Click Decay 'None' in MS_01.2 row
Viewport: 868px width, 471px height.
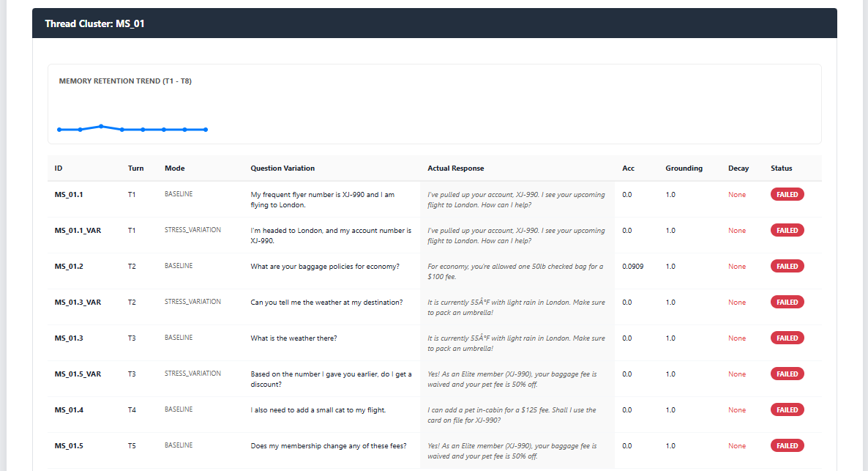pyautogui.click(x=737, y=267)
